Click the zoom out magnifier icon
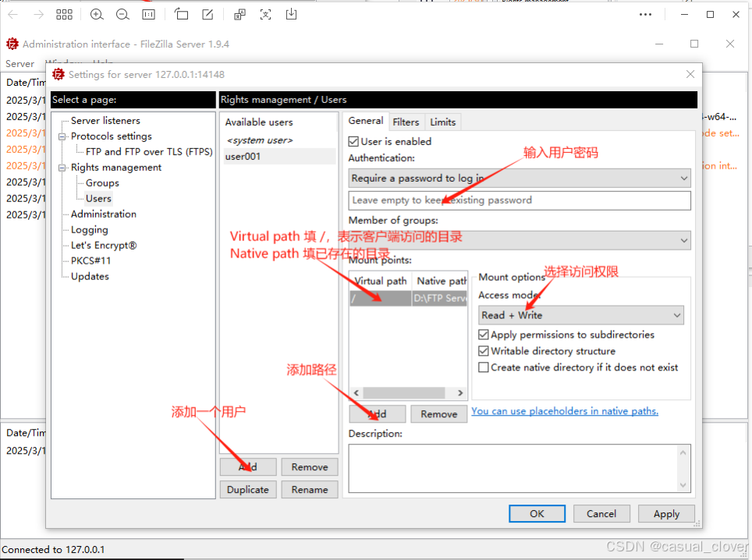The height and width of the screenshot is (560, 752). point(122,14)
